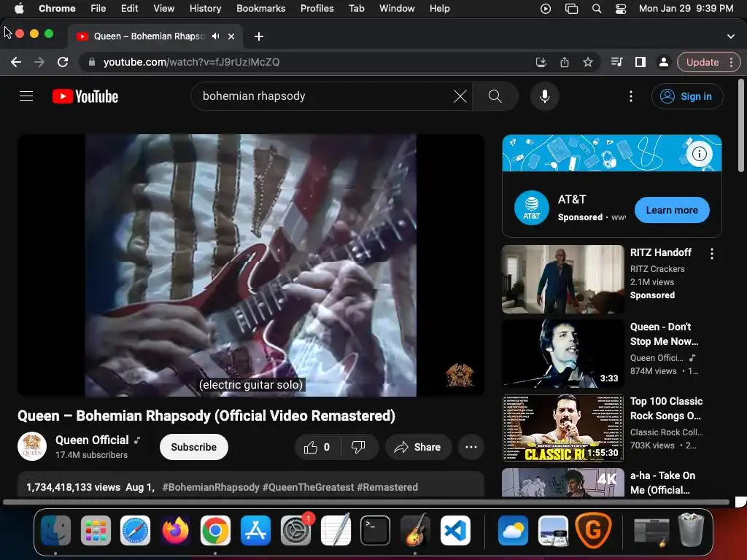Subscribe to Queen Official
The image size is (747, 560).
click(194, 447)
